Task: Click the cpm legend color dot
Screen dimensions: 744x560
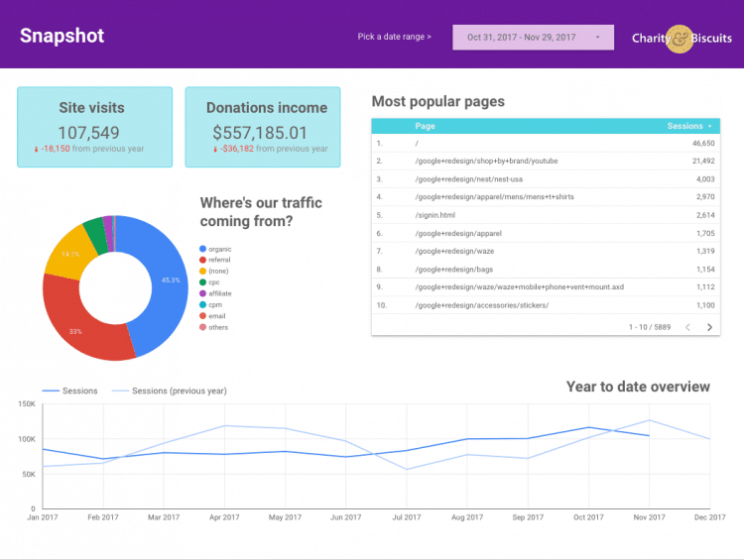Action: [x=202, y=305]
